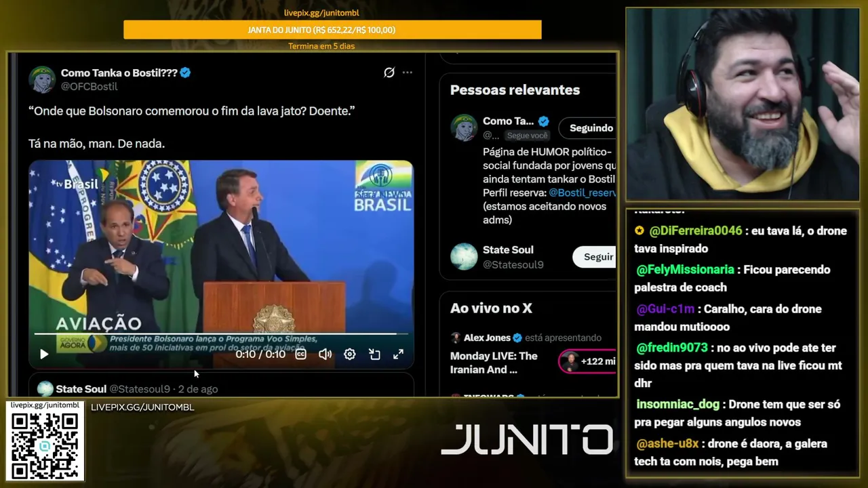Click the verified badge beside Como Tanka o Bostil???
Image resolution: width=868 pixels, height=488 pixels.
[x=185, y=73]
